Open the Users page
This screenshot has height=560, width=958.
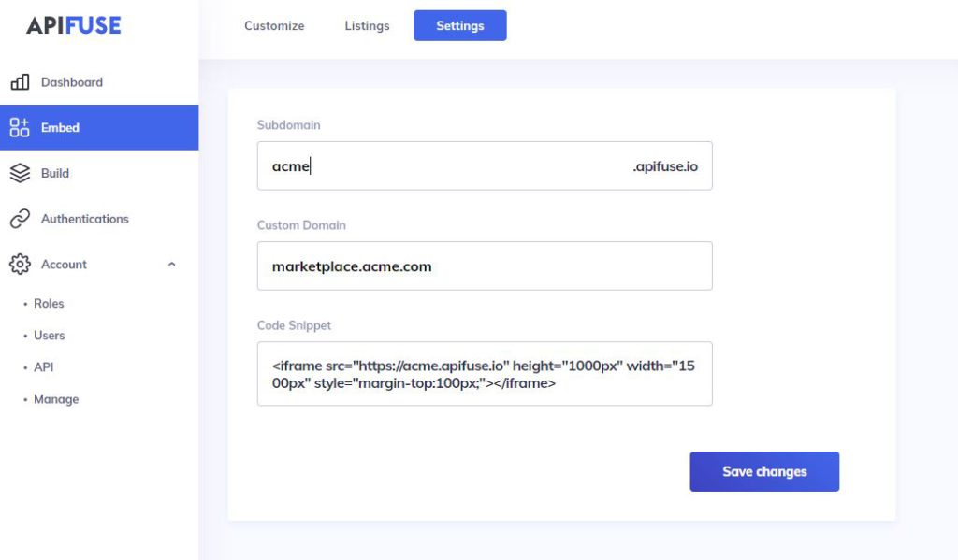(49, 335)
